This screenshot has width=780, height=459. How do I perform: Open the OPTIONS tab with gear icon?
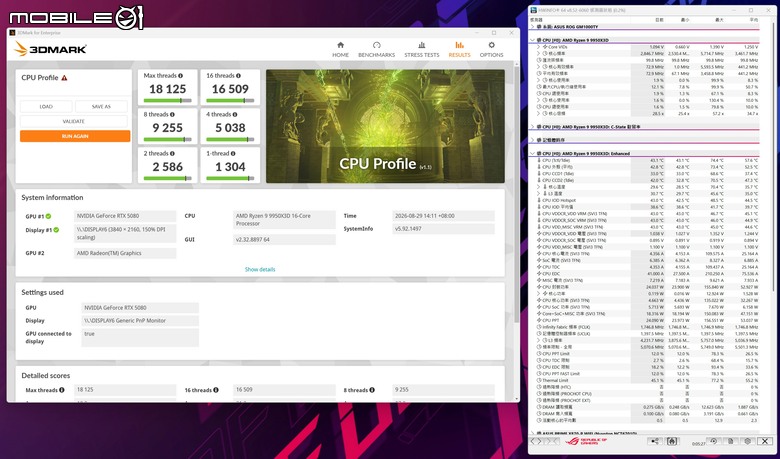tap(491, 49)
